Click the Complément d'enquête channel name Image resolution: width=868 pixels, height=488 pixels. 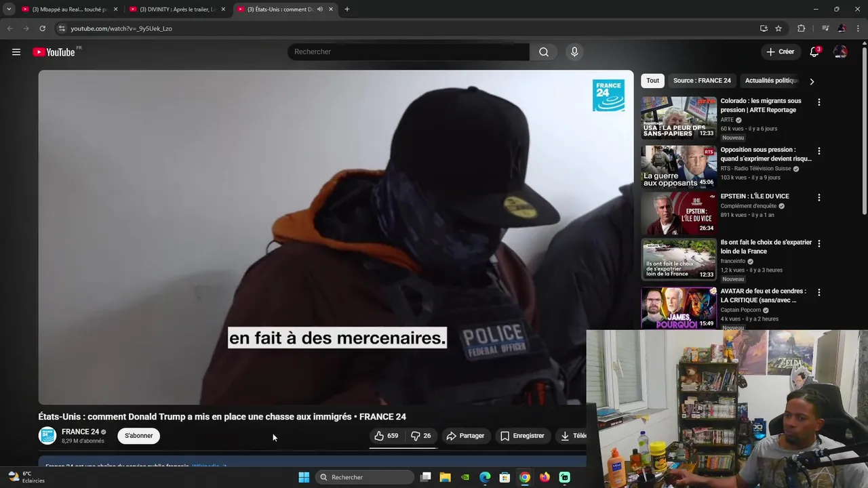749,206
